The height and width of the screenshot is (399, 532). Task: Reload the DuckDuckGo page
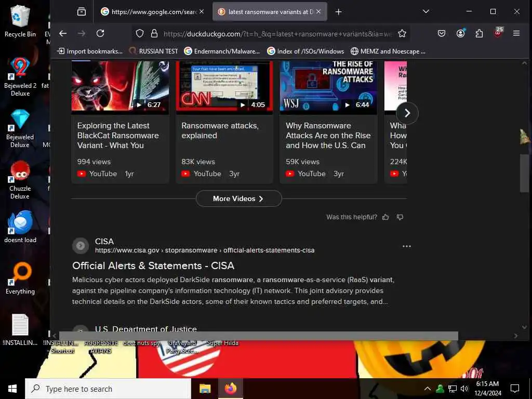100,33
